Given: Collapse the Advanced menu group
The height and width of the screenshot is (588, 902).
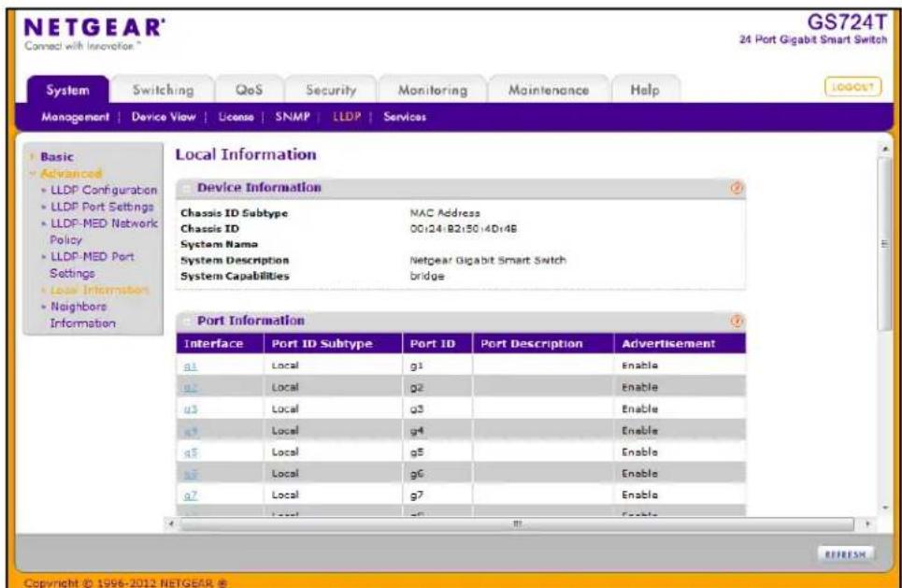Looking at the screenshot, I should pos(70,173).
